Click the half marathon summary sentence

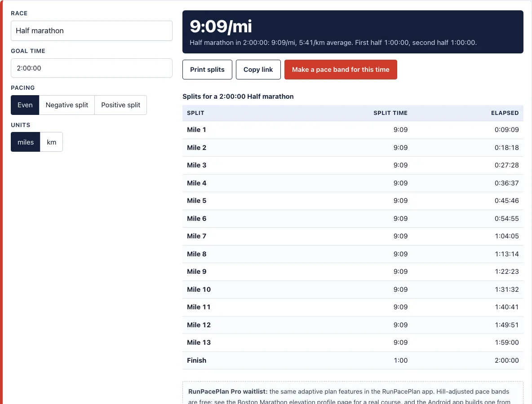(333, 43)
